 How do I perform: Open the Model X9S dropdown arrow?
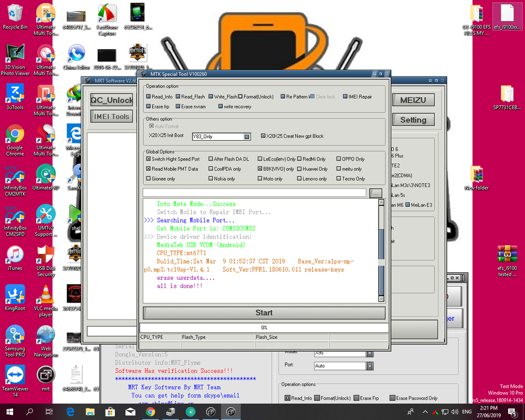[x=369, y=354]
